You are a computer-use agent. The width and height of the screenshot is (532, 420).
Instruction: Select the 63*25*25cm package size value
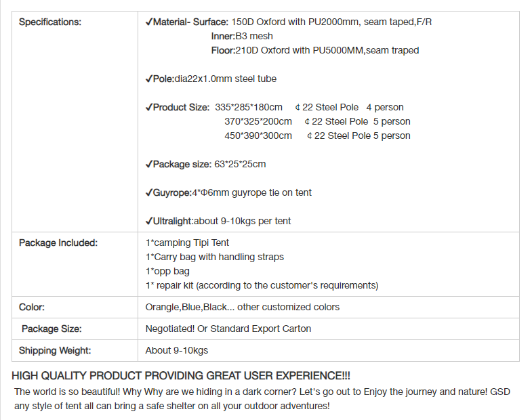pyautogui.click(x=240, y=164)
